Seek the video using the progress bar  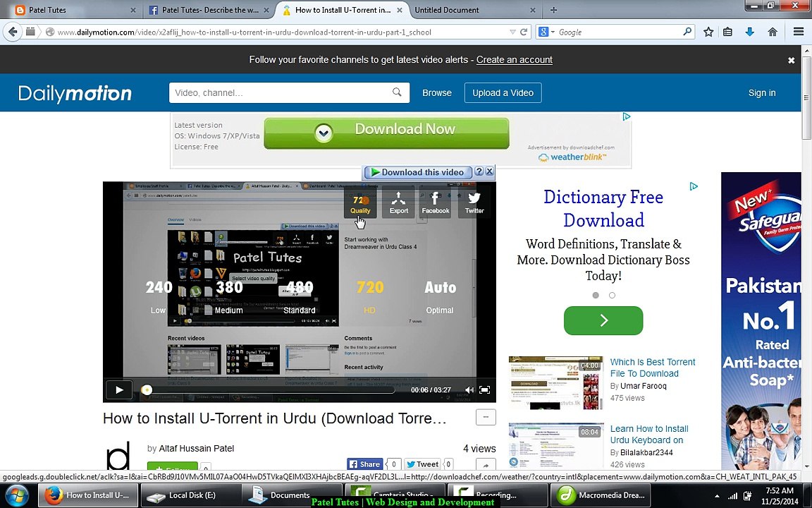click(x=268, y=389)
